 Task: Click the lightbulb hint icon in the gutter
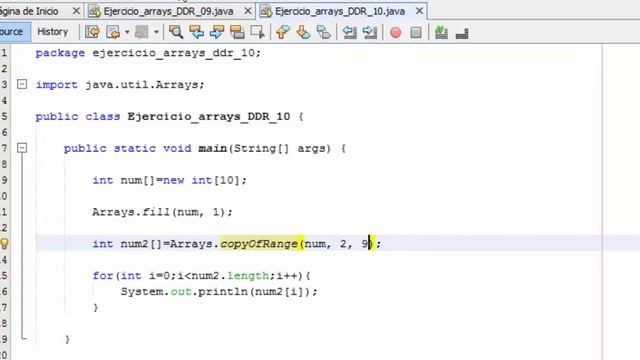click(x=4, y=244)
